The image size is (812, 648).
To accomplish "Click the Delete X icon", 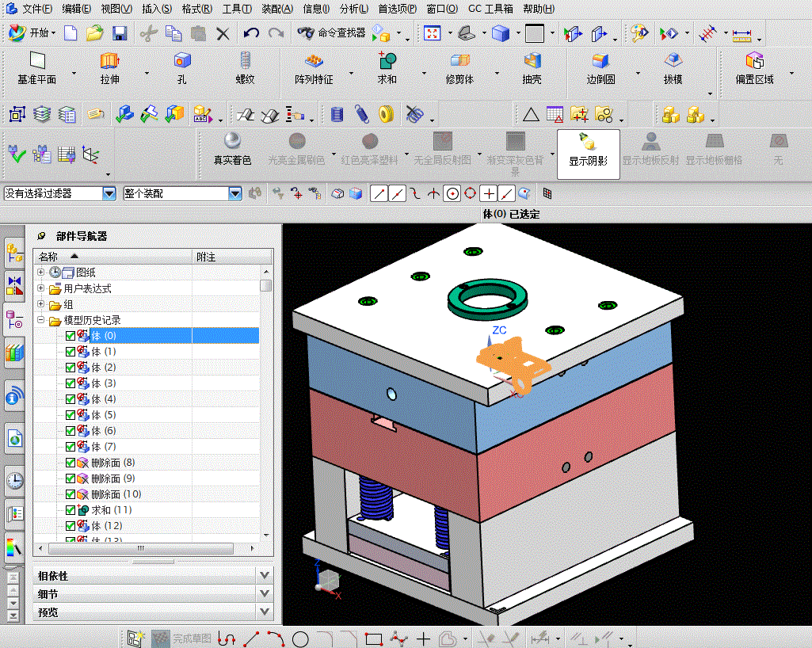I will [x=223, y=34].
